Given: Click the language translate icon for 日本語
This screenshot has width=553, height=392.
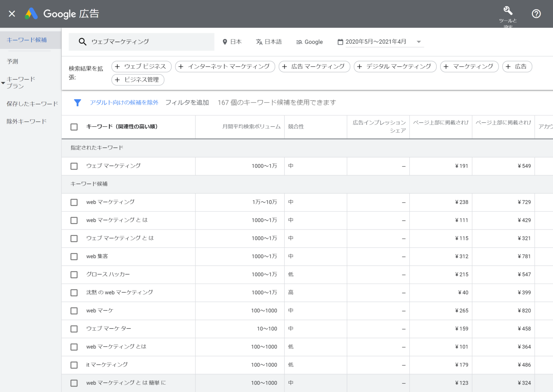Looking at the screenshot, I should [259, 42].
